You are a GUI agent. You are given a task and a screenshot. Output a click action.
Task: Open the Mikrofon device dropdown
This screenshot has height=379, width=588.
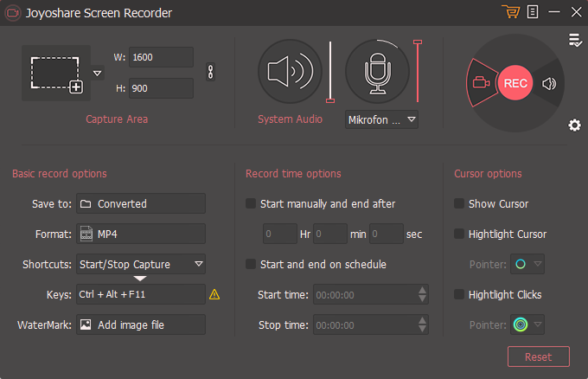click(x=381, y=119)
